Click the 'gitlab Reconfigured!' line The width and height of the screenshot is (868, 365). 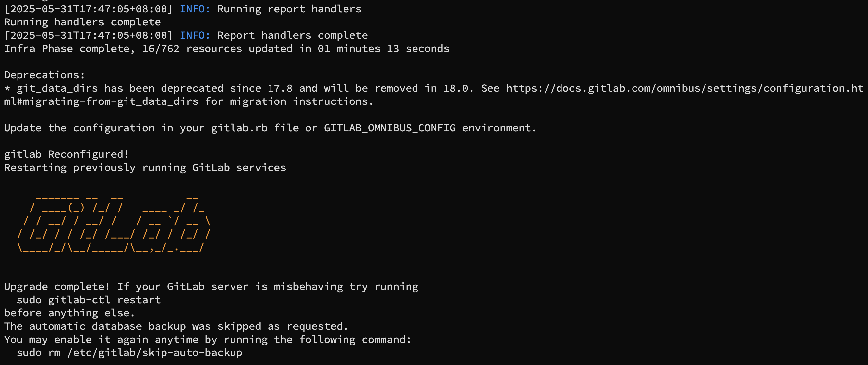point(66,154)
